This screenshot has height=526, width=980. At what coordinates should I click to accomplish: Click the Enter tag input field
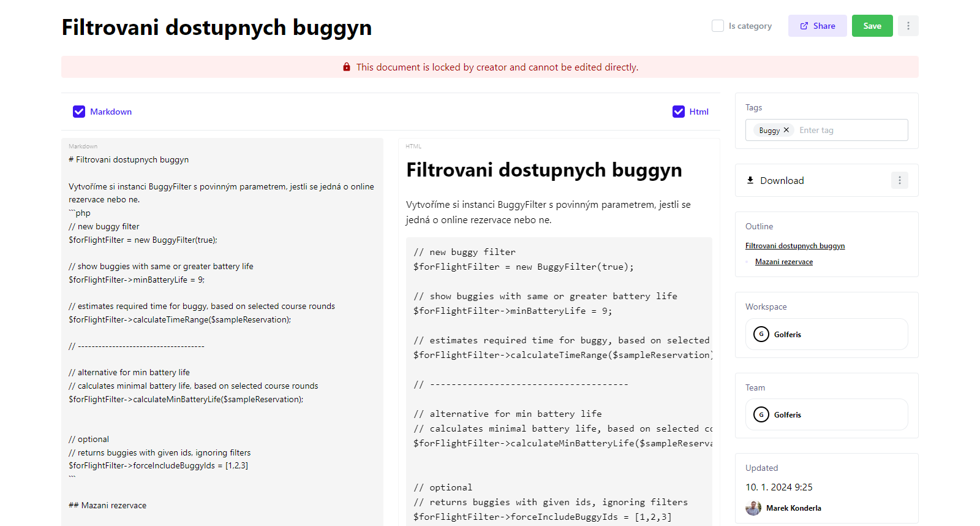click(x=850, y=130)
